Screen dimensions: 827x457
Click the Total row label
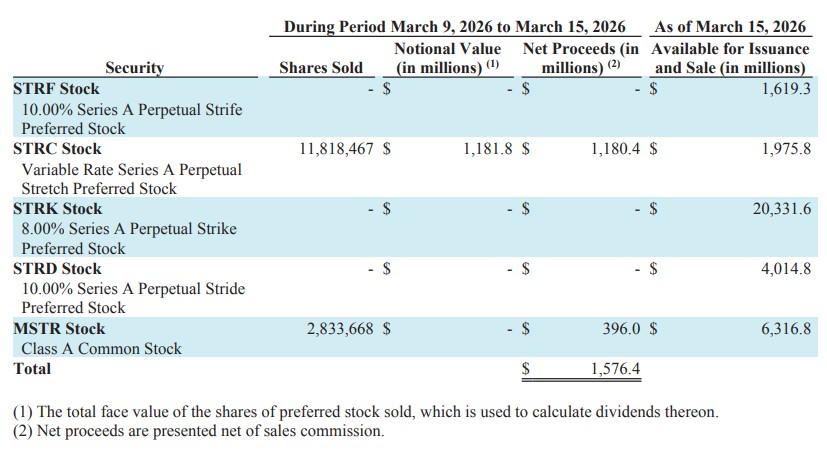point(31,368)
